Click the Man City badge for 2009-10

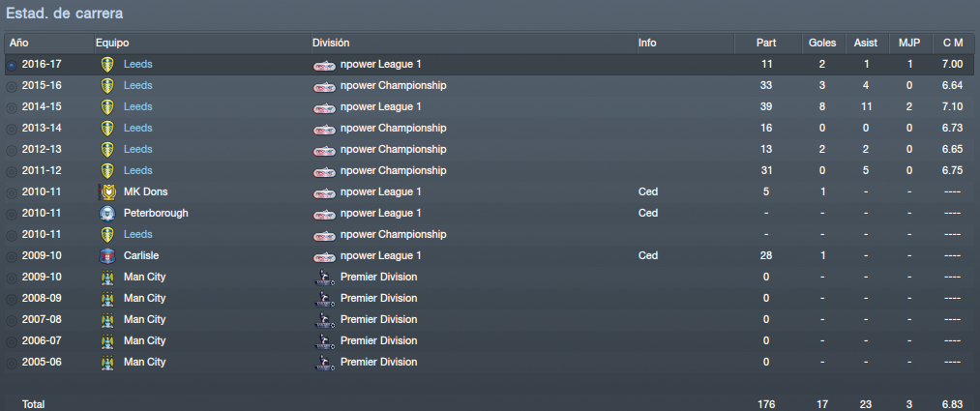pyautogui.click(x=107, y=277)
